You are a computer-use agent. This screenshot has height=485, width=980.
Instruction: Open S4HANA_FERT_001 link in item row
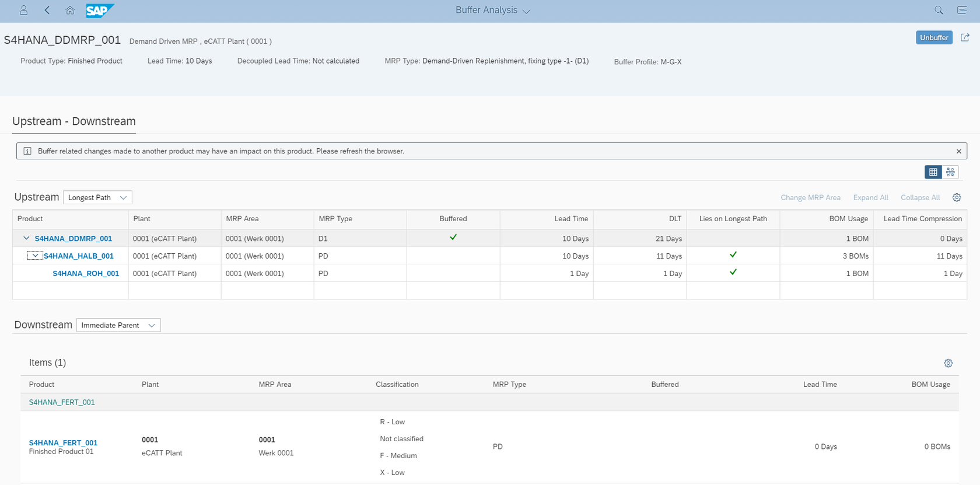click(63, 443)
